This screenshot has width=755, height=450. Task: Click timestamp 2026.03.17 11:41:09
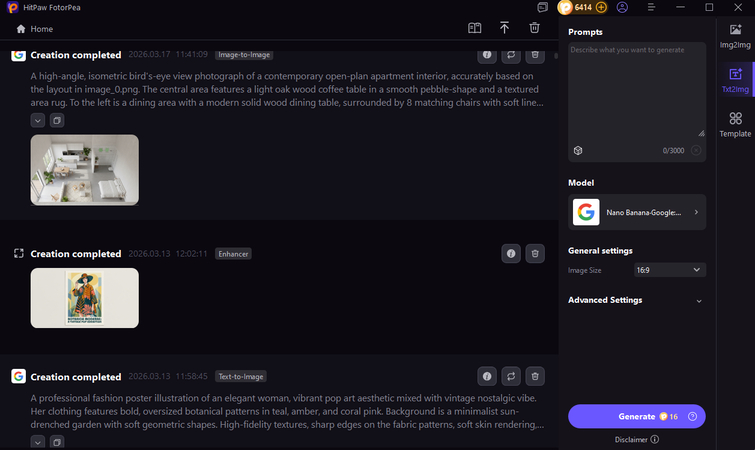[x=168, y=54]
